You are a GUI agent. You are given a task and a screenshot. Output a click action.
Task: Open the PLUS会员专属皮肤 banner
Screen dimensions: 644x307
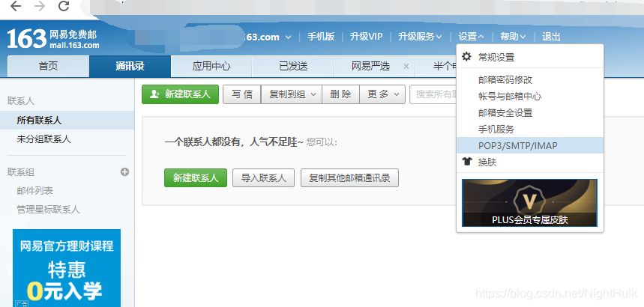point(529,203)
